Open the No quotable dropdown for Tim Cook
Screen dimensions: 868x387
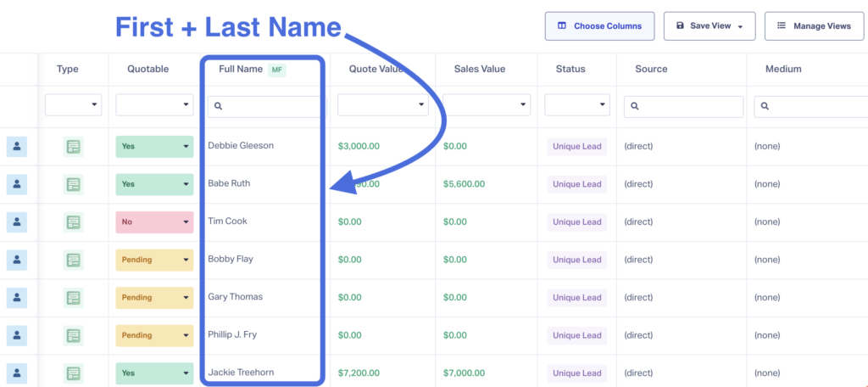pos(154,222)
